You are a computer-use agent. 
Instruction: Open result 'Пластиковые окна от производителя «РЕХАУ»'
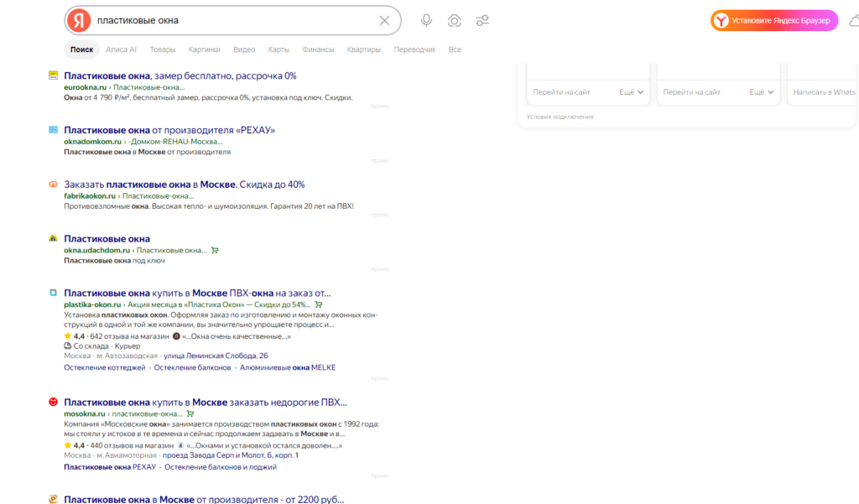click(x=169, y=130)
